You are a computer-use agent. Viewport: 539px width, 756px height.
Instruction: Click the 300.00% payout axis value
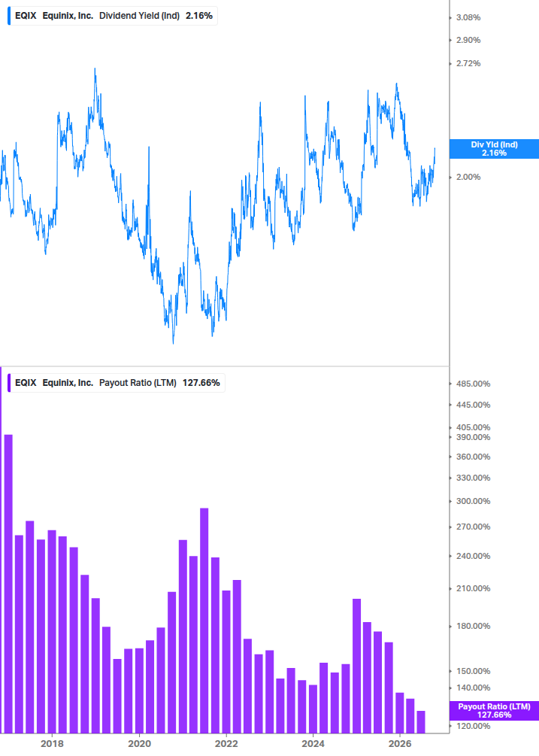point(473,501)
